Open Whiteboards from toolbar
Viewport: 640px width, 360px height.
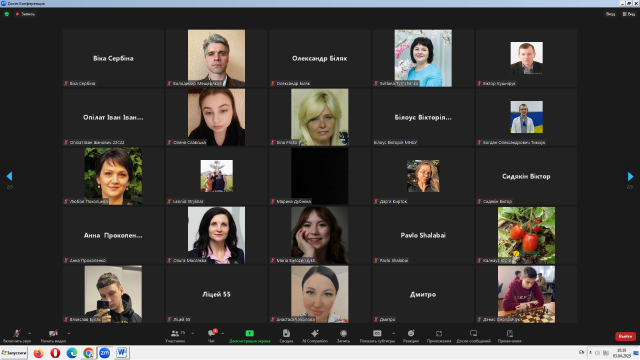473,336
